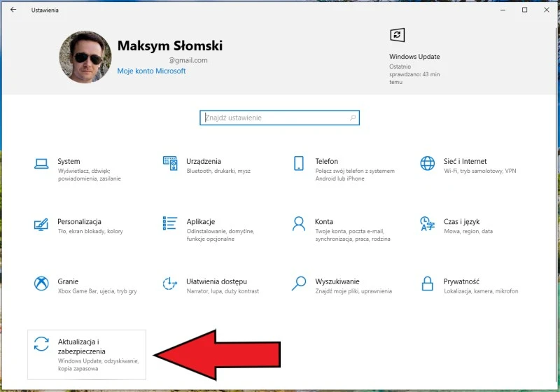The image size is (560, 392).
Task: Open Konta settings label
Action: pos(324,221)
